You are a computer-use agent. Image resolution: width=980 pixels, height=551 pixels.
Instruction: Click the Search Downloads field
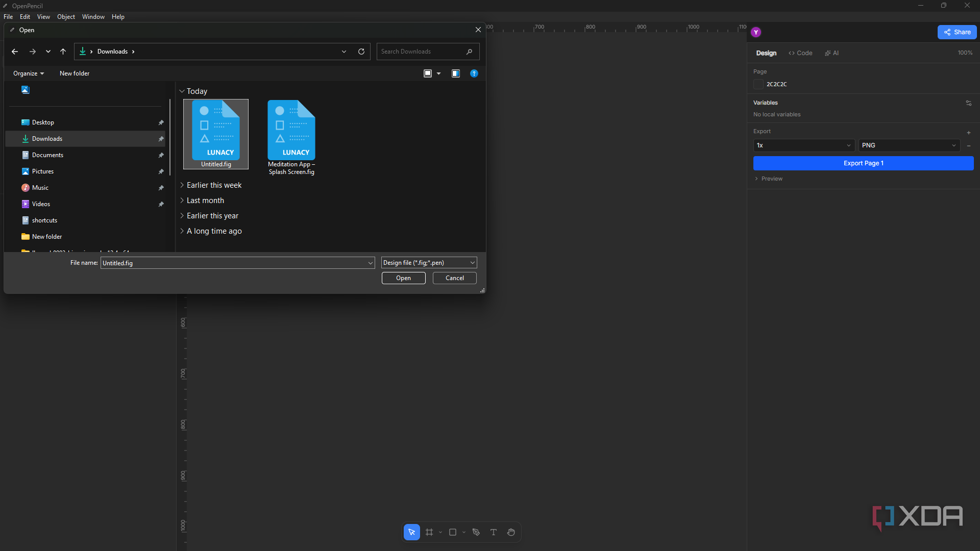428,52
